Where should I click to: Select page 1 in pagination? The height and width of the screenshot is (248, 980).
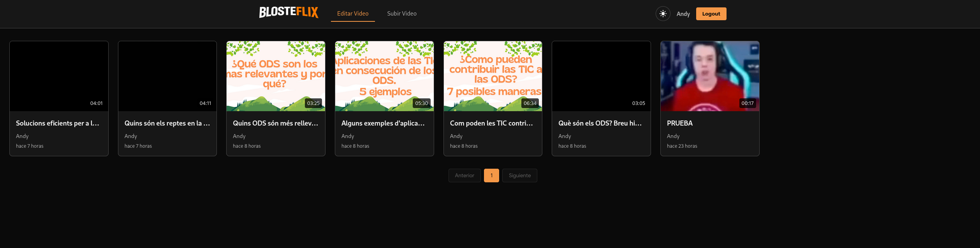click(491, 175)
